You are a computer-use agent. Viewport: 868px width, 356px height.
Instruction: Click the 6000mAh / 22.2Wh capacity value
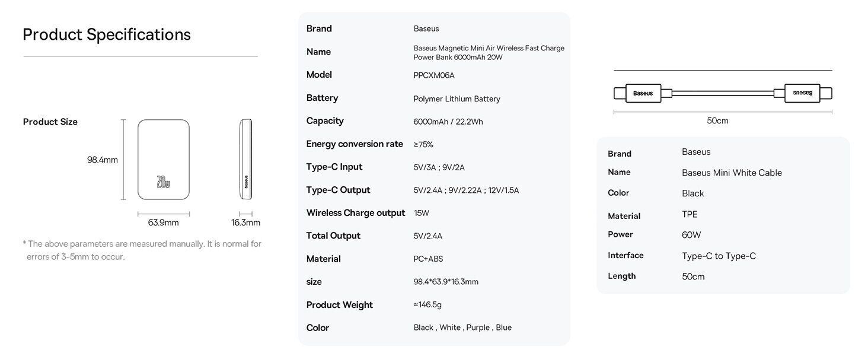(448, 122)
